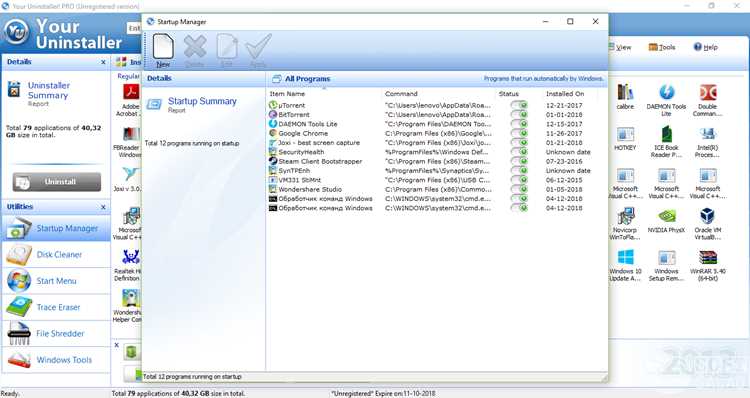The height and width of the screenshot is (398, 750).
Task: Toggle startup status for Google Chrome
Action: [519, 133]
